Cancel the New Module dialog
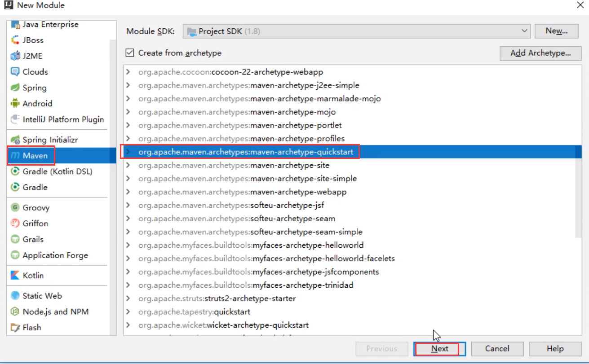Screen dimensions: 589x364 pyautogui.click(x=497, y=349)
